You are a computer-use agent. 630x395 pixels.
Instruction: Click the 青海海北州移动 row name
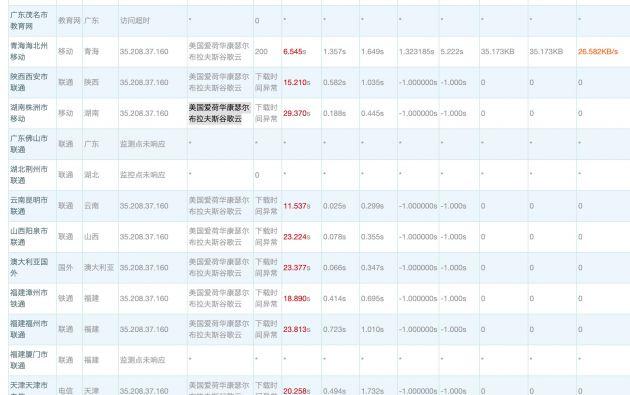(29, 51)
